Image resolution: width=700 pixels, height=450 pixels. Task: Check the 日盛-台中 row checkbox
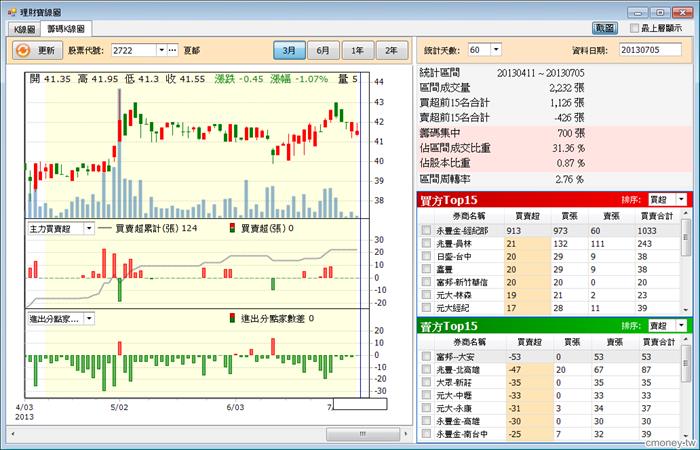426,256
